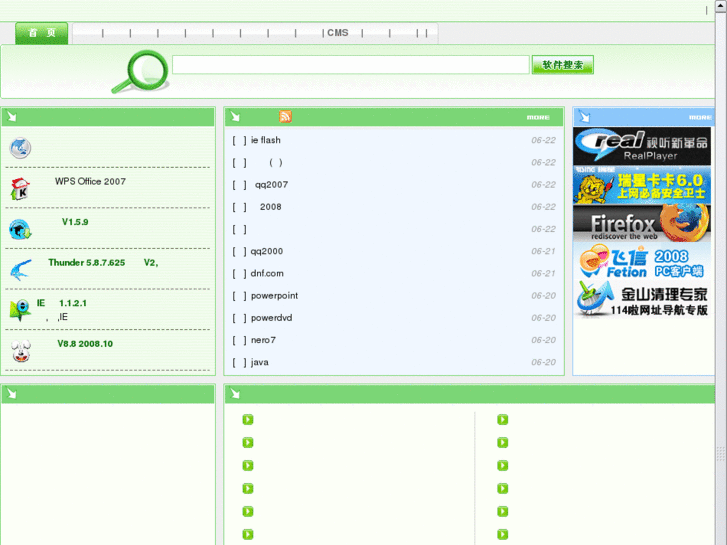Click "more" in the middle list header
This screenshot has height=545, width=727.
click(538, 117)
